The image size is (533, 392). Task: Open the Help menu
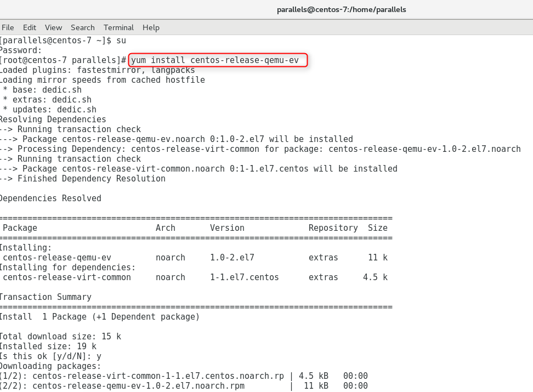click(x=151, y=27)
